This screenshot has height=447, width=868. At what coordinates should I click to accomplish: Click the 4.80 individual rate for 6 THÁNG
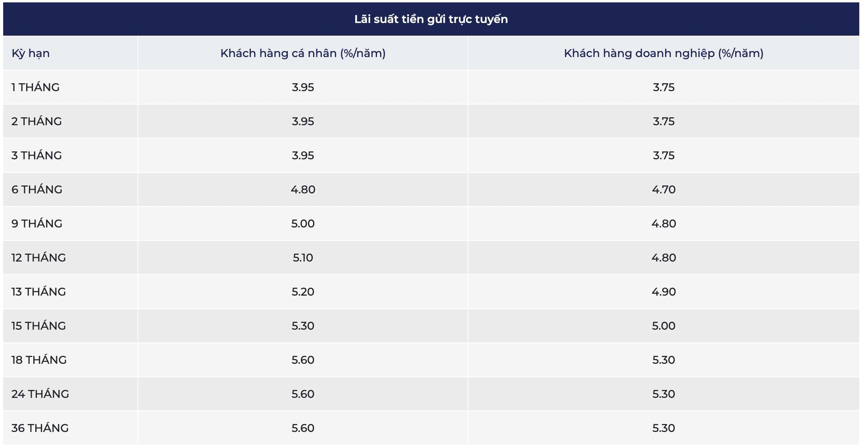303,189
